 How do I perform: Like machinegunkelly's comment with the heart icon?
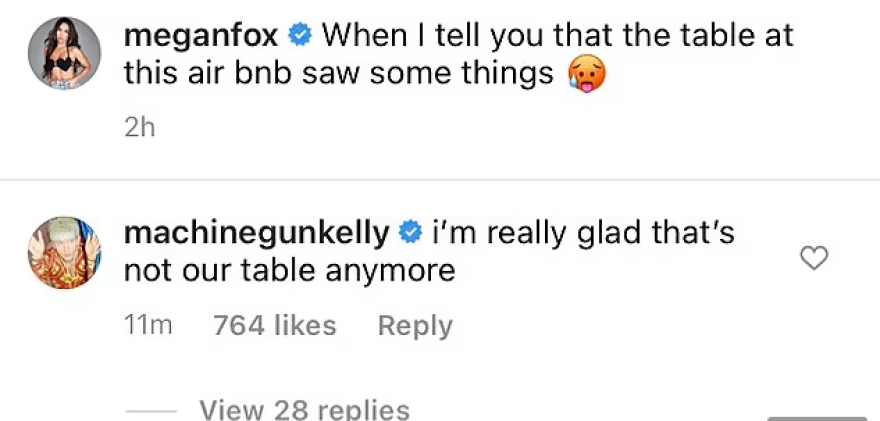coord(816,259)
